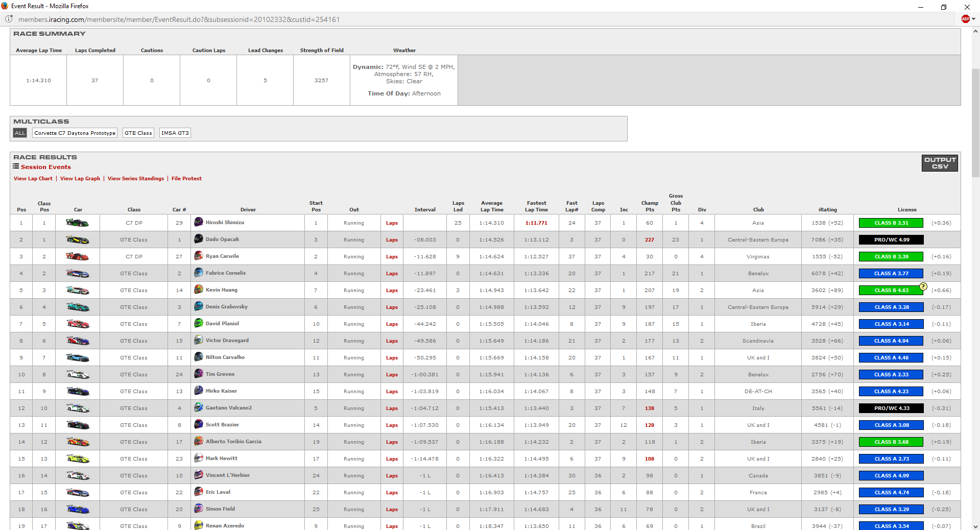Image resolution: width=980 pixels, height=530 pixels.
Task: Click the car image in Mirko Kaiser's row
Action: tap(78, 391)
